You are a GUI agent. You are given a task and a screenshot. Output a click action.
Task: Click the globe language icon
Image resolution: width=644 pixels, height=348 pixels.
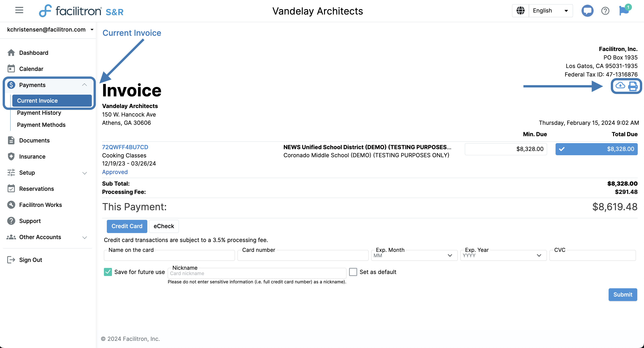[520, 11]
